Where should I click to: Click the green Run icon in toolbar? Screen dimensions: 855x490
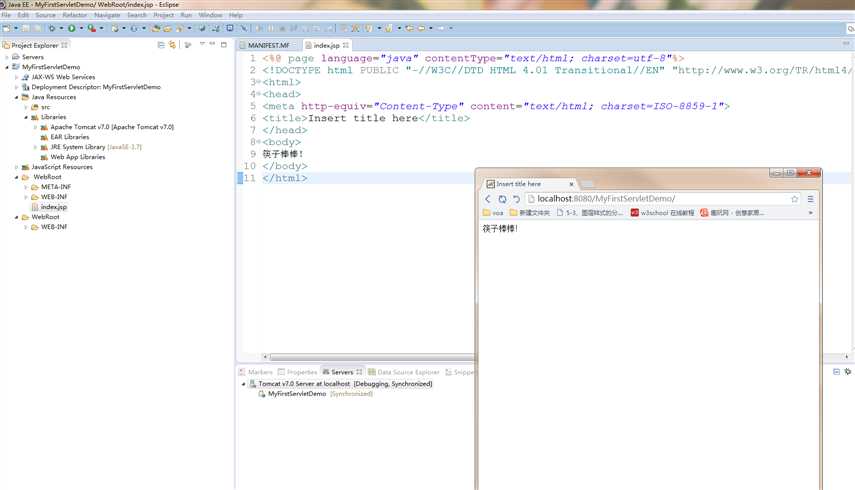[x=71, y=28]
